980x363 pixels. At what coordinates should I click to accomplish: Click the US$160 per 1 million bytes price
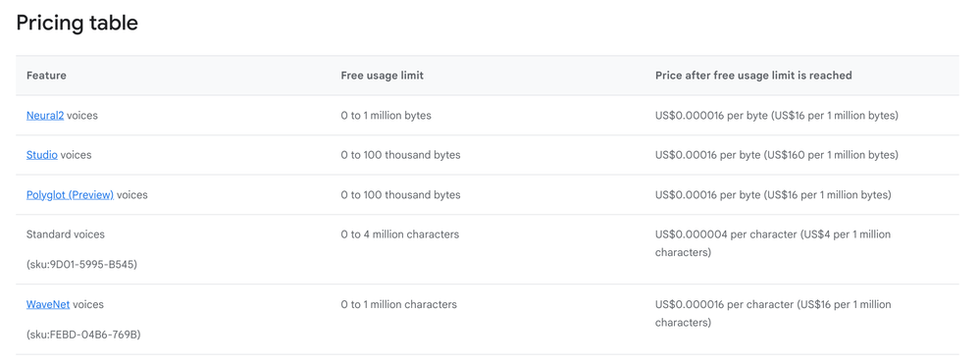[776, 155]
